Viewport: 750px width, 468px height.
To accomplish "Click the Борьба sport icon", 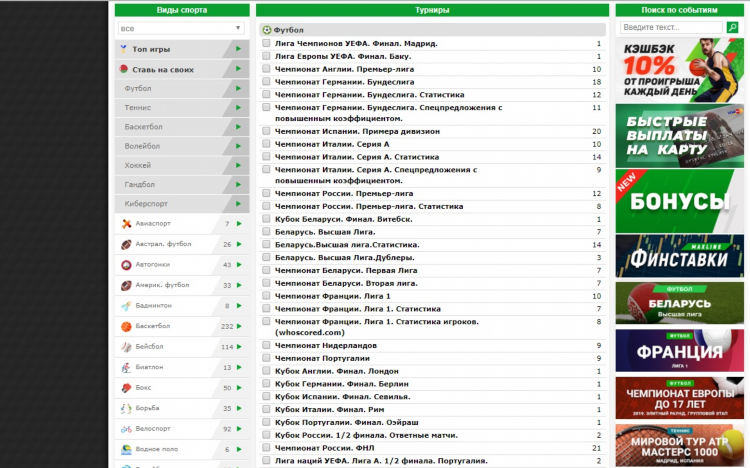I will 126,409.
